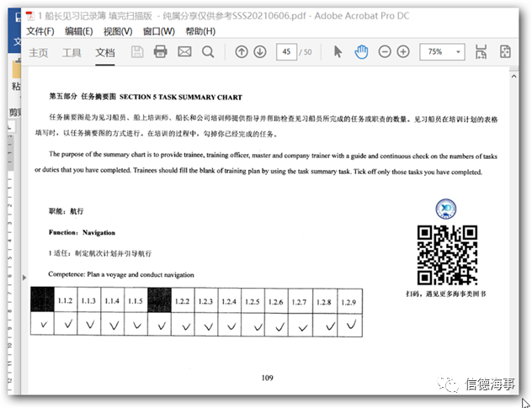
Task: Click the fit width scrolling icon
Action: (481, 52)
